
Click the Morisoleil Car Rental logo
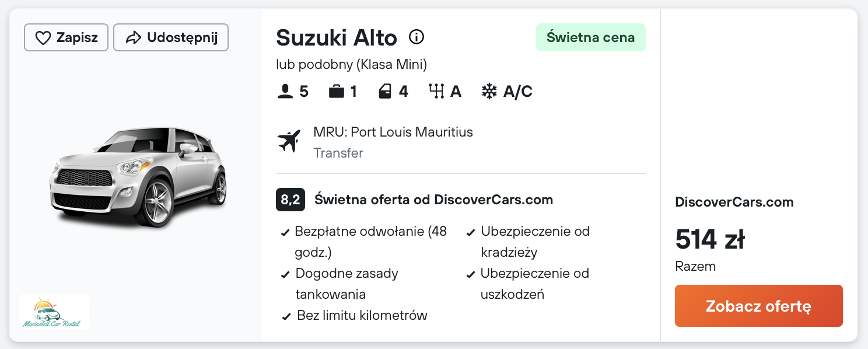(54, 312)
